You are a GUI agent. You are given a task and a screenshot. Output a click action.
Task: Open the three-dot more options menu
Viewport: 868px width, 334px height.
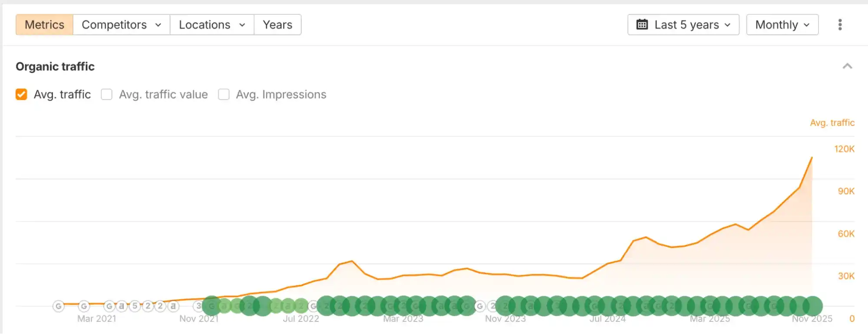[x=840, y=25]
